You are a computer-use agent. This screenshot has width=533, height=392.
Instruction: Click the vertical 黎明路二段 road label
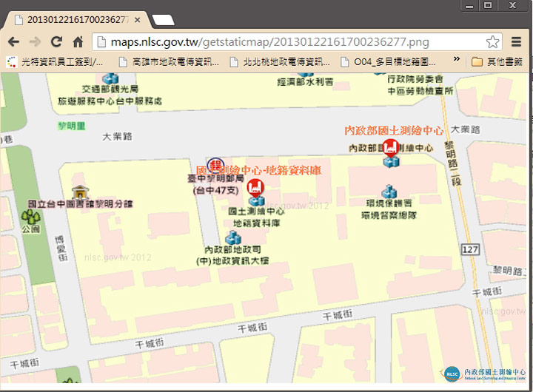tap(453, 163)
